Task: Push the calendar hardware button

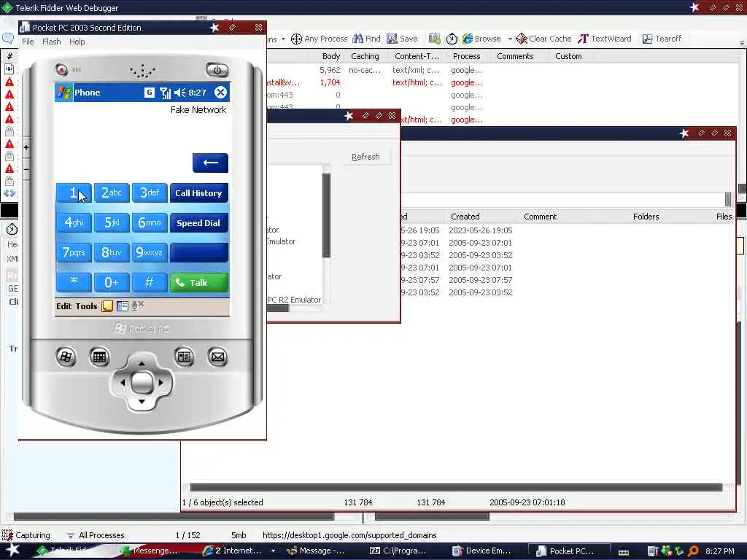Action: [99, 357]
